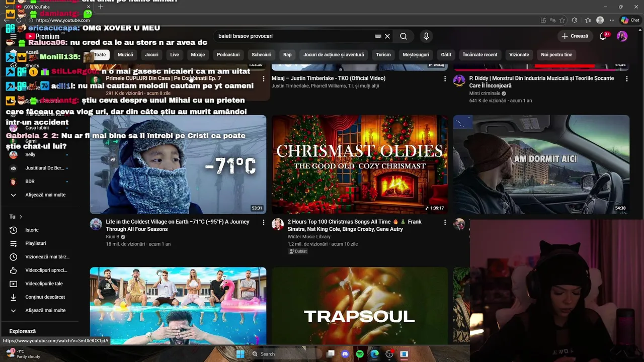The image size is (644, 362).
Task: Select the Încărcate recent filter chip
Action: (480, 55)
